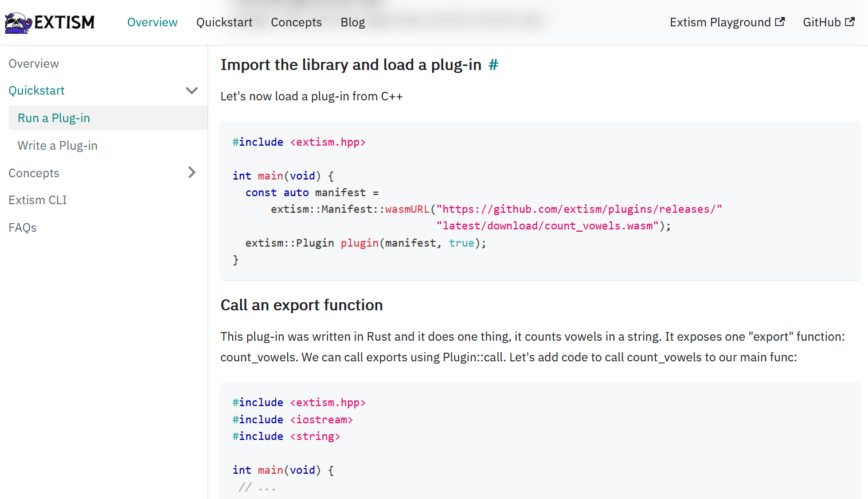Select Overview in the left sidebar
868x499 pixels.
pyautogui.click(x=34, y=64)
